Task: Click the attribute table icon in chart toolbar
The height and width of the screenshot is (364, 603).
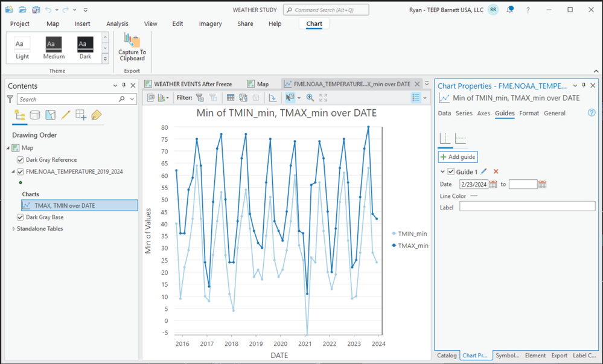Action: coord(231,98)
